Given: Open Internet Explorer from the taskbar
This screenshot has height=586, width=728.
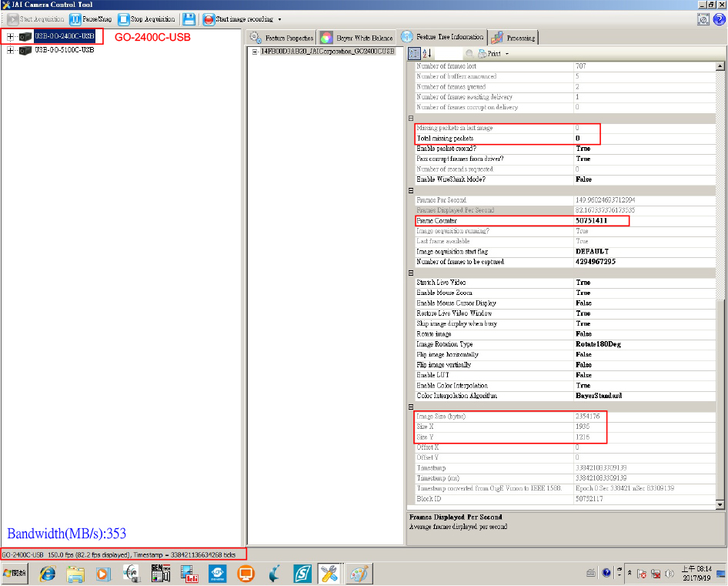Looking at the screenshot, I should [48, 574].
